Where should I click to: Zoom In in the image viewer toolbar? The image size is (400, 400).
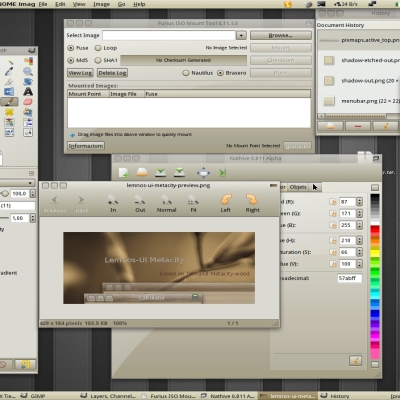113,203
